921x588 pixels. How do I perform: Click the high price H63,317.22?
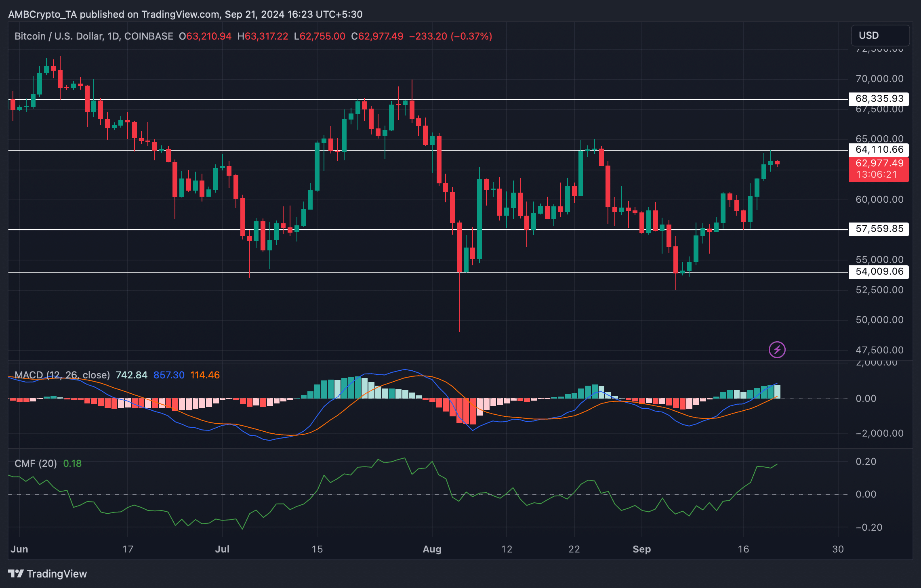coord(263,36)
